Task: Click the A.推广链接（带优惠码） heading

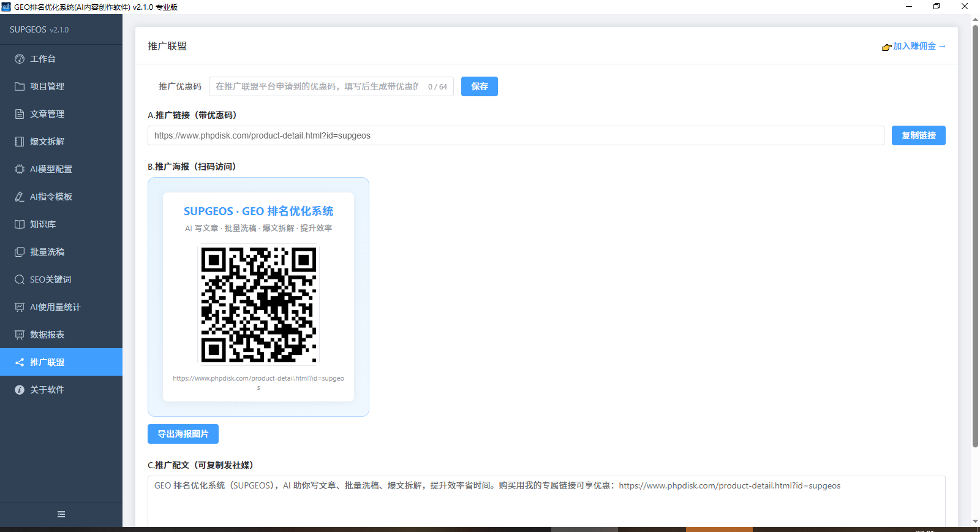Action: tap(192, 115)
